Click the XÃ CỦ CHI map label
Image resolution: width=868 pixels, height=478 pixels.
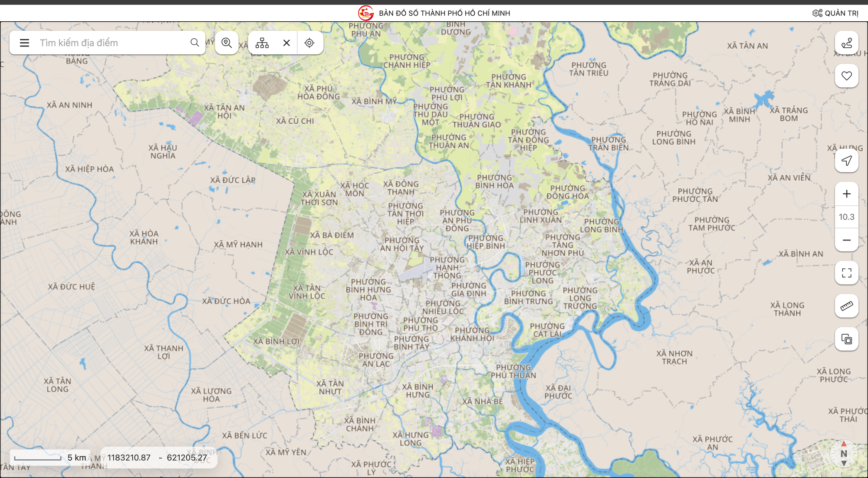pos(295,121)
